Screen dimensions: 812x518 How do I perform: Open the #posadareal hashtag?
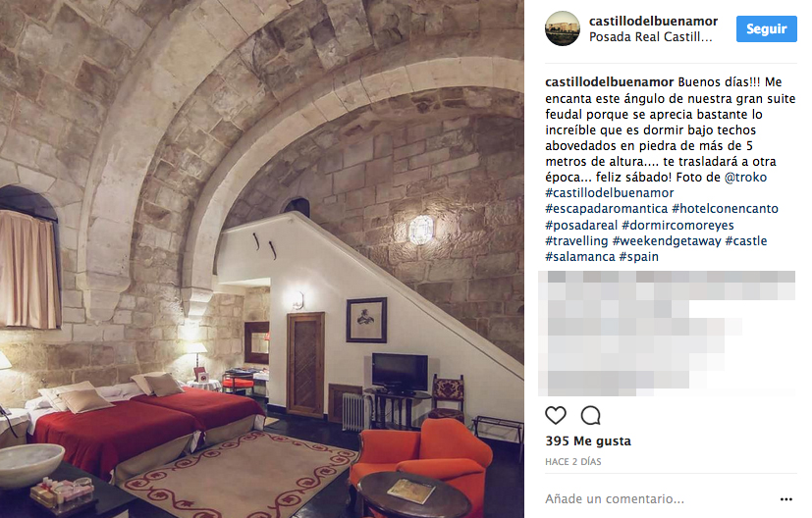581,226
